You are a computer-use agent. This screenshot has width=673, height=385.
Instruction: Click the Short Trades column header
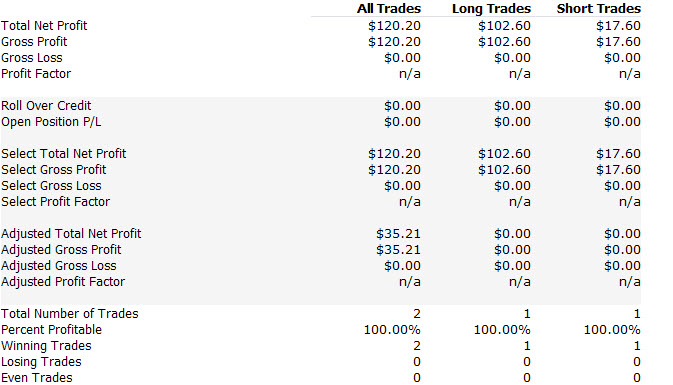[x=599, y=9]
